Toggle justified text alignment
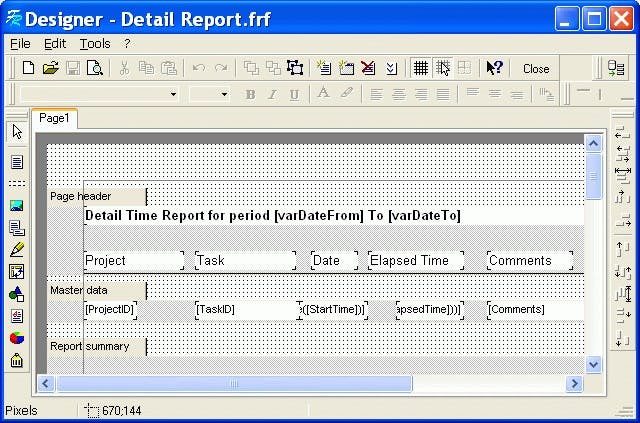Viewport: 640px width, 423px height. pos(443,94)
